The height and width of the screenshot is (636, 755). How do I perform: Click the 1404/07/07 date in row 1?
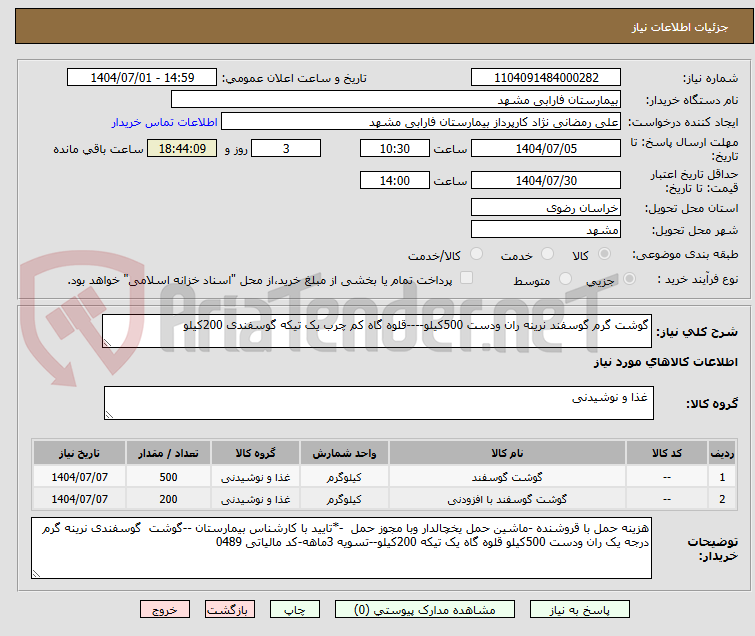[x=79, y=477]
